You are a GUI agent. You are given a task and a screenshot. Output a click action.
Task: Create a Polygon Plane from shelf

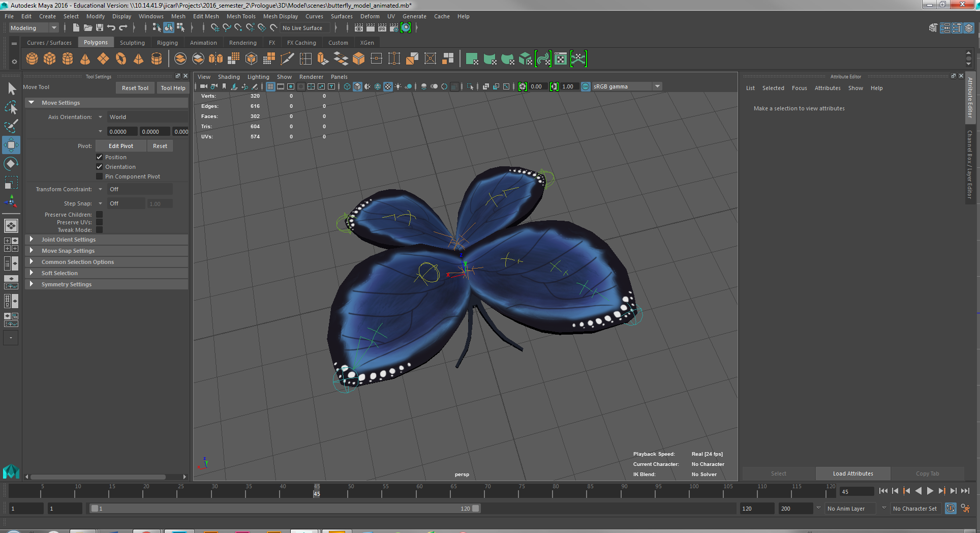coord(103,59)
